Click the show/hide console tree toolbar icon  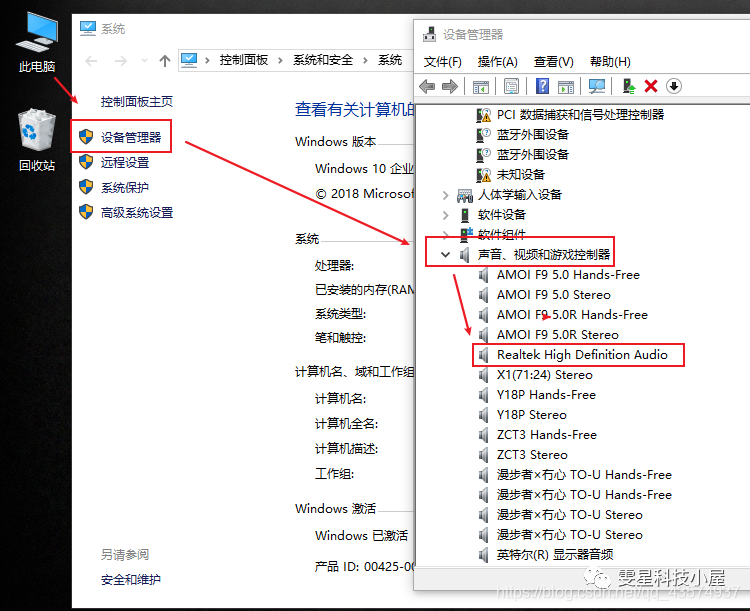click(x=481, y=87)
